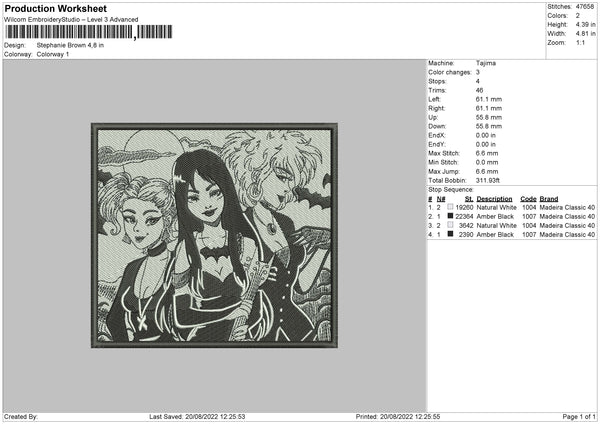Click the 'Down:' label
The width and height of the screenshot is (600, 424).
pyautogui.click(x=437, y=126)
